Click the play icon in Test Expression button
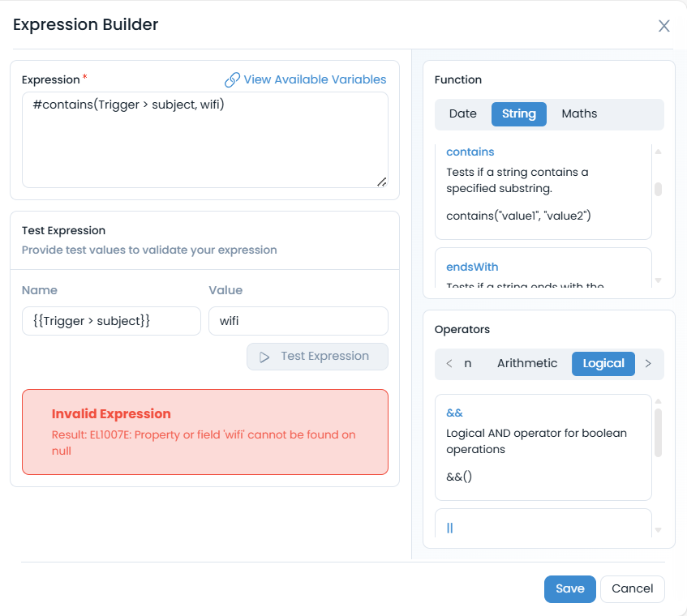 264,357
